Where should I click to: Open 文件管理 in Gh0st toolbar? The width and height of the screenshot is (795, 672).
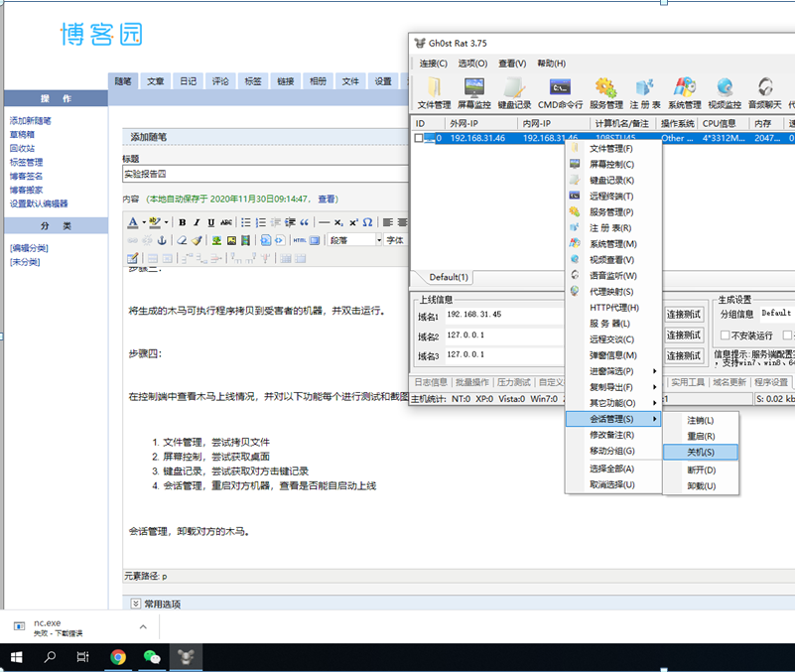point(434,93)
